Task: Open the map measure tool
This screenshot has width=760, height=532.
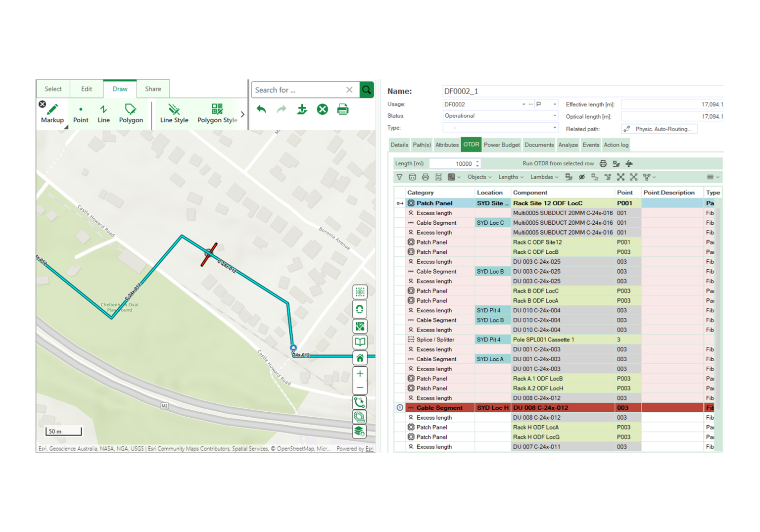Action: [360, 417]
